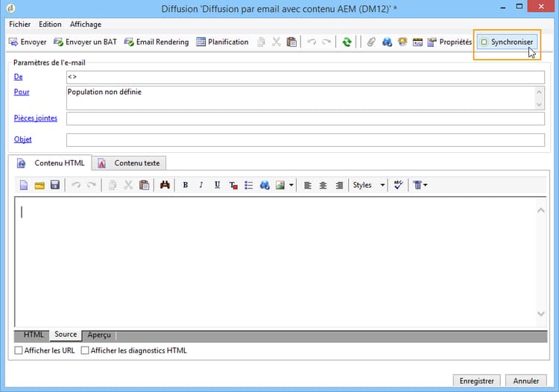Center align text in editor
This screenshot has height=392, width=559.
323,185
